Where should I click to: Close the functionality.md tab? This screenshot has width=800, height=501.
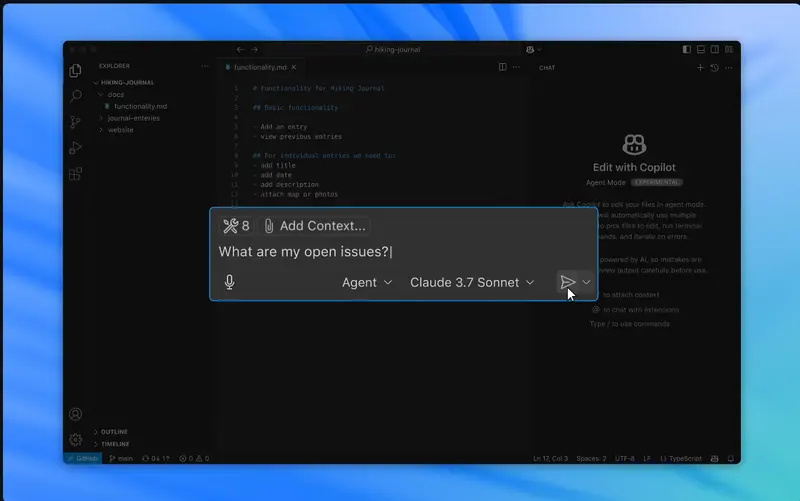[294, 67]
